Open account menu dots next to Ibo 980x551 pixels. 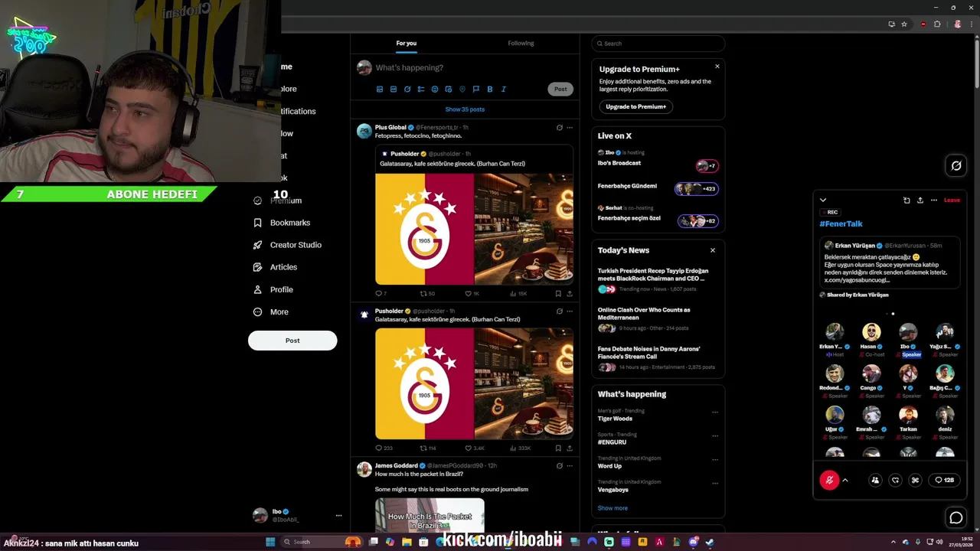338,516
